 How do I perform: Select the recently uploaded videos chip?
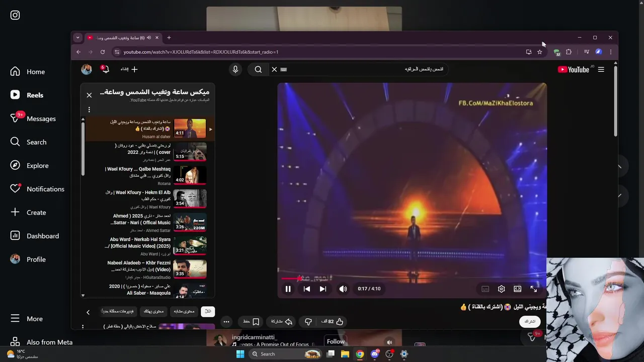point(118,312)
